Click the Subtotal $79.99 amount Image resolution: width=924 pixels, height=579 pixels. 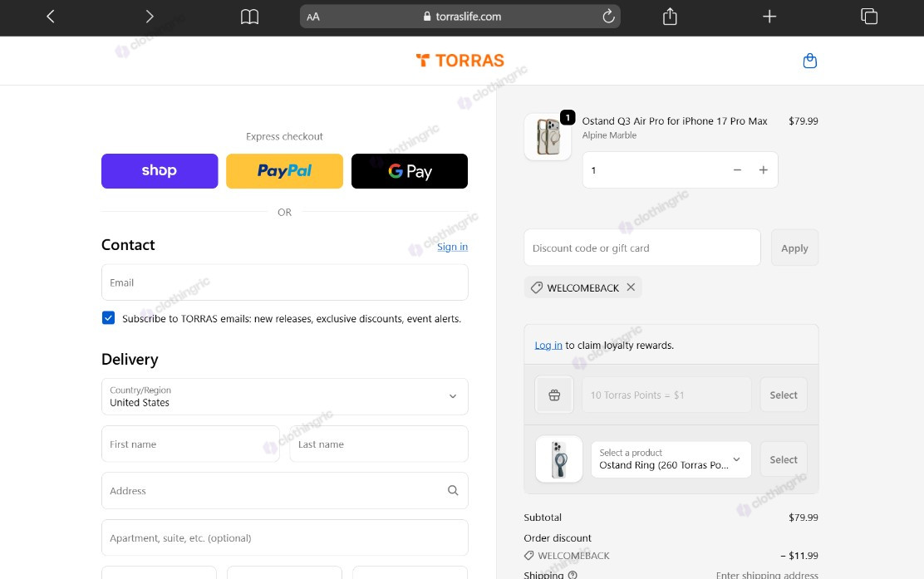point(804,518)
